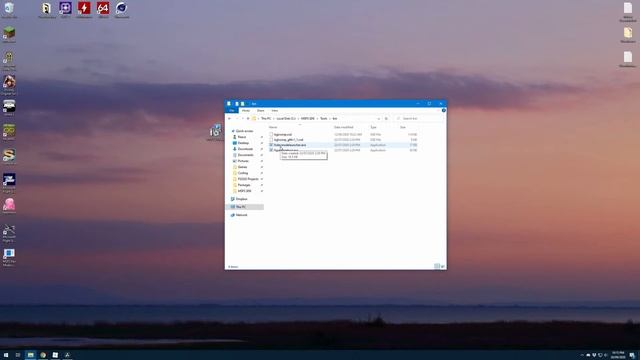Click Local Disk (C:) in breadcrumb
The width and height of the screenshot is (640, 360).
[286, 118]
